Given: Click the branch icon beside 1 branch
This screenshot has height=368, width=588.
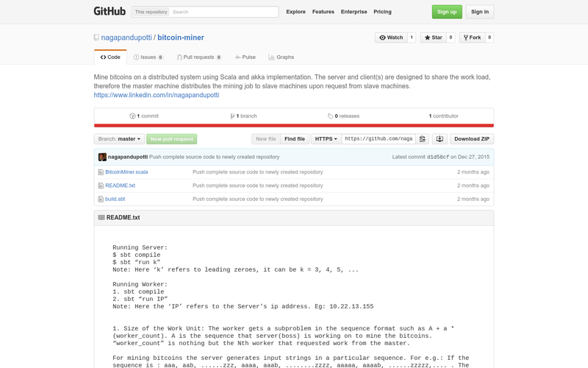Looking at the screenshot, I should click(x=232, y=116).
